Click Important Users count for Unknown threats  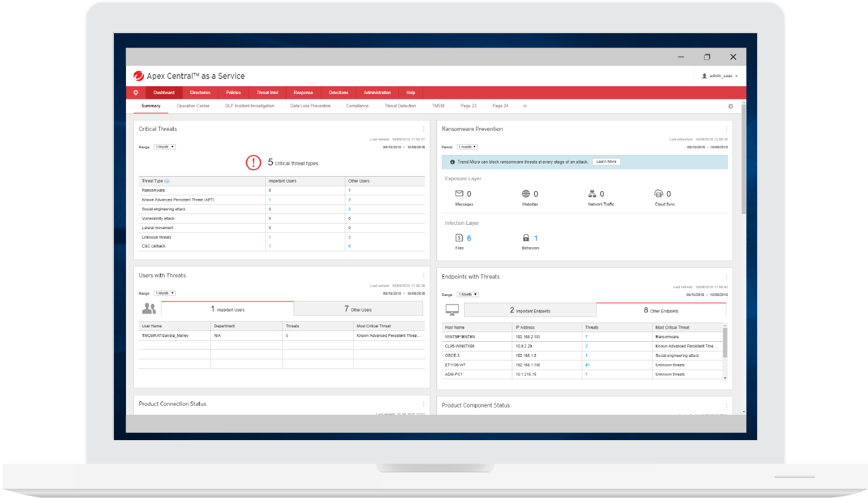pyautogui.click(x=269, y=237)
